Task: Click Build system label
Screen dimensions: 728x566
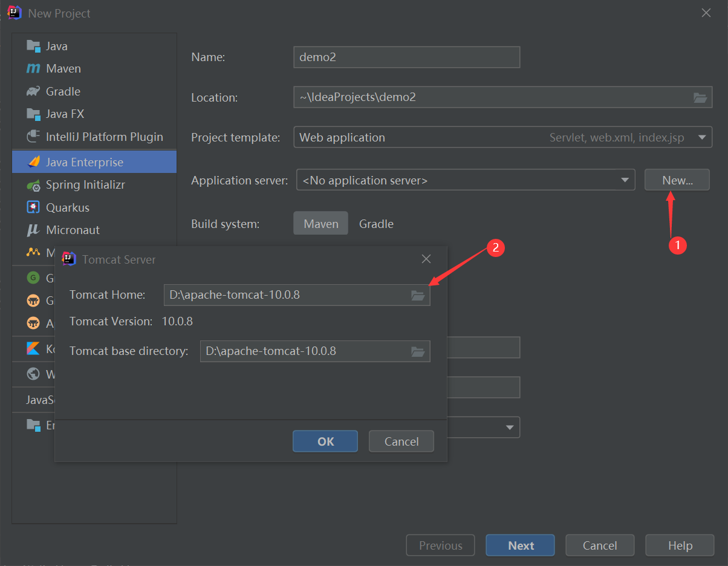Action: click(x=226, y=224)
